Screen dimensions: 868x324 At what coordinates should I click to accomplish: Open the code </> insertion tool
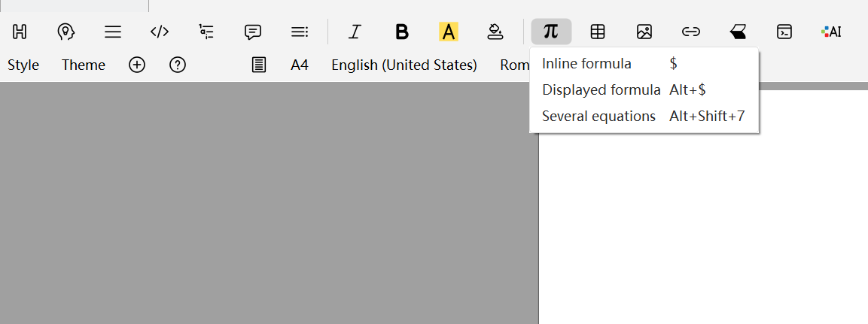tap(160, 32)
